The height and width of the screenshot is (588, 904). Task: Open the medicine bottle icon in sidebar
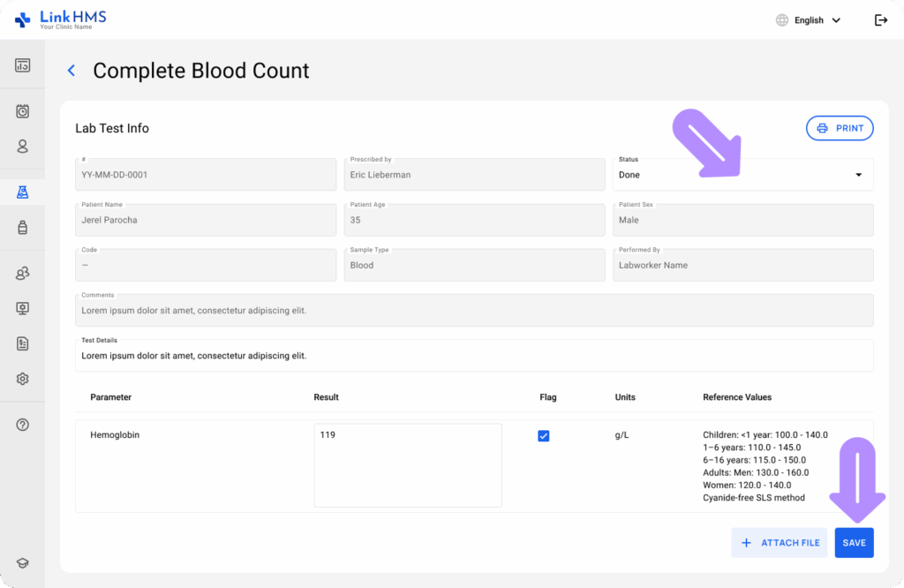click(22, 228)
